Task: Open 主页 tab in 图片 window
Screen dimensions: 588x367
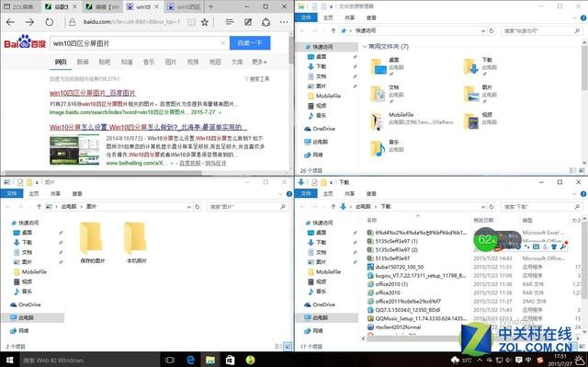Action: coord(34,194)
